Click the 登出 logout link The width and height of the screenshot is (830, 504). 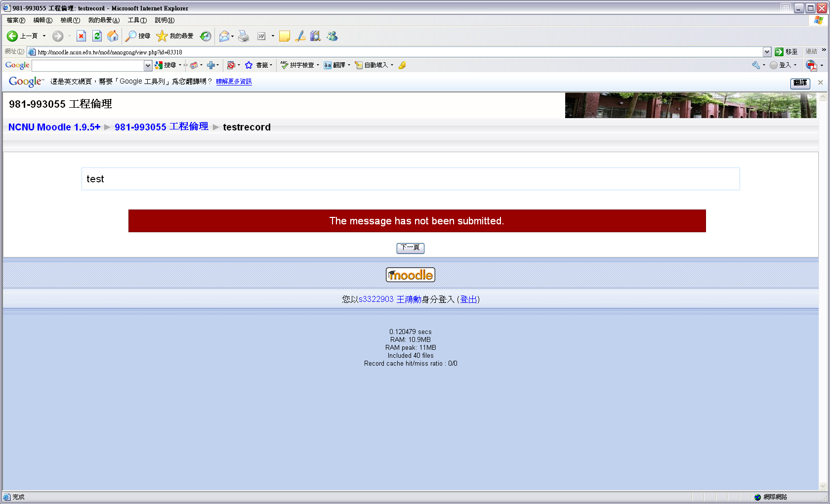[x=468, y=299]
